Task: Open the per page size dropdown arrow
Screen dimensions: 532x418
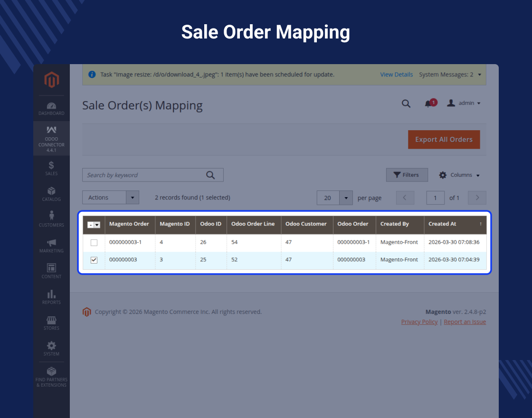Action: point(346,198)
